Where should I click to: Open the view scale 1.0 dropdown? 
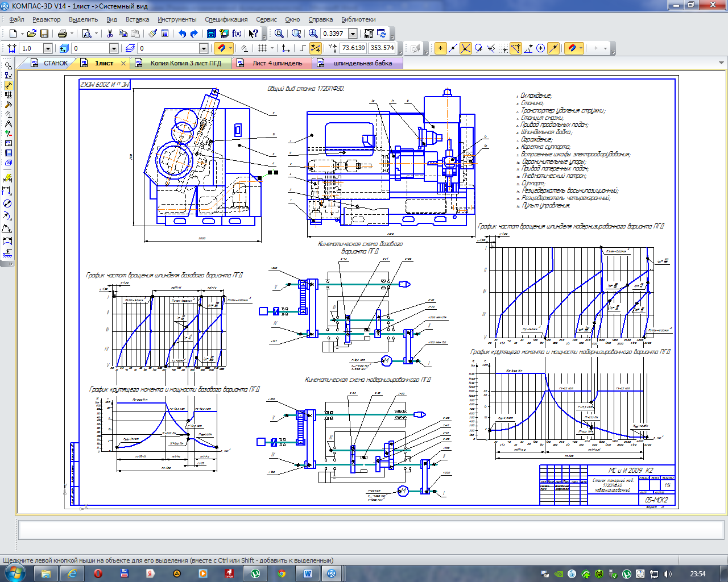pos(48,48)
